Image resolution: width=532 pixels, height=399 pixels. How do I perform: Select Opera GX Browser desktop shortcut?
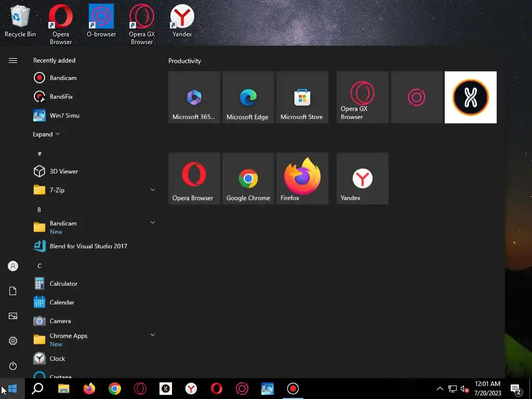(x=142, y=25)
